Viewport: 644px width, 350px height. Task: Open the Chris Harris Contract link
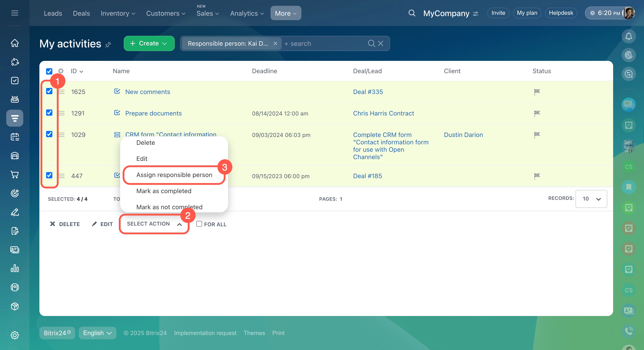pos(383,113)
